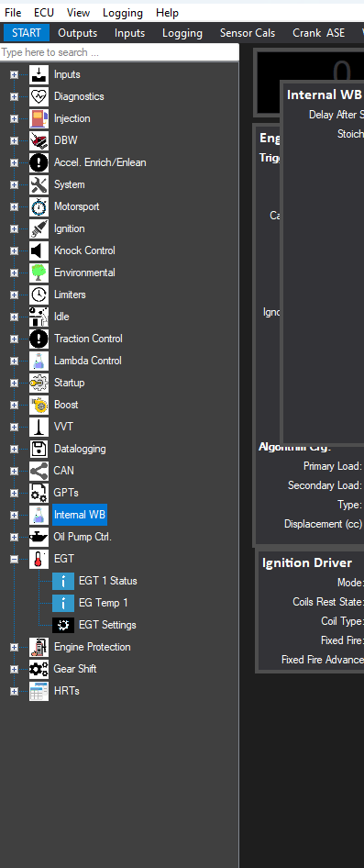364x868 pixels.
Task: Select EGT 1 Status entry
Action: [x=108, y=581]
